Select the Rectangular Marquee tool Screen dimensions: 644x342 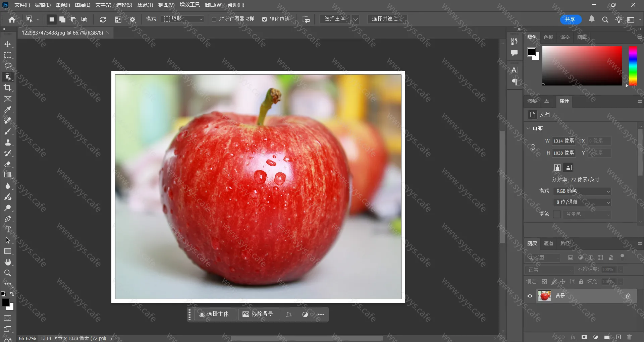[x=8, y=55]
